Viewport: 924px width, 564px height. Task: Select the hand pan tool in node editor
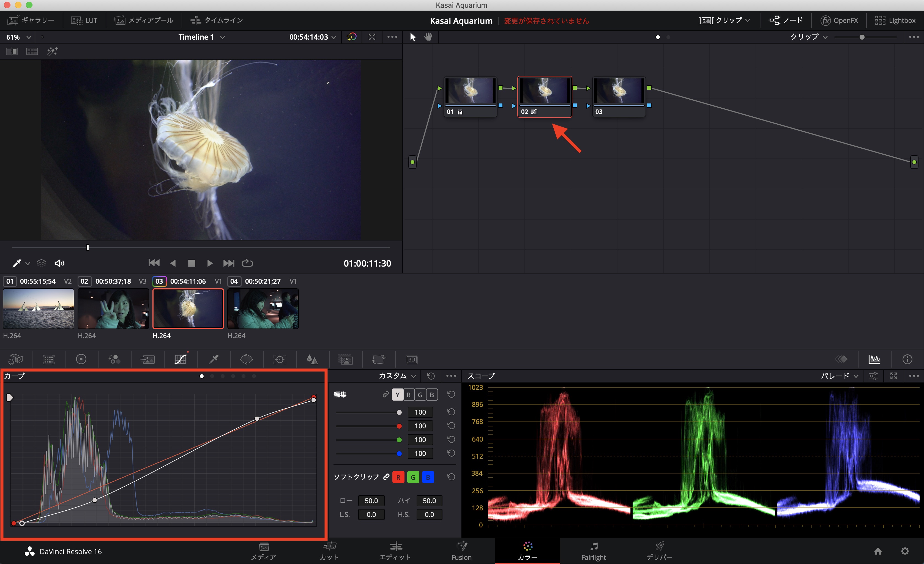(x=428, y=37)
